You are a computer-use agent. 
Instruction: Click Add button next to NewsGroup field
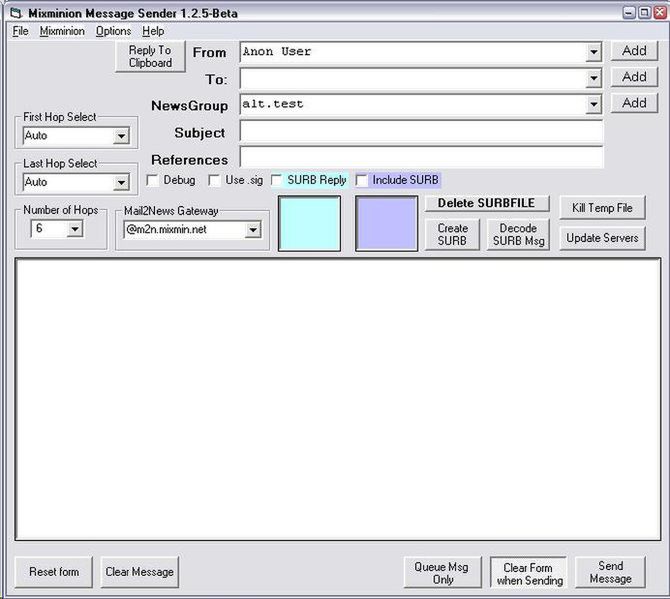coord(634,103)
